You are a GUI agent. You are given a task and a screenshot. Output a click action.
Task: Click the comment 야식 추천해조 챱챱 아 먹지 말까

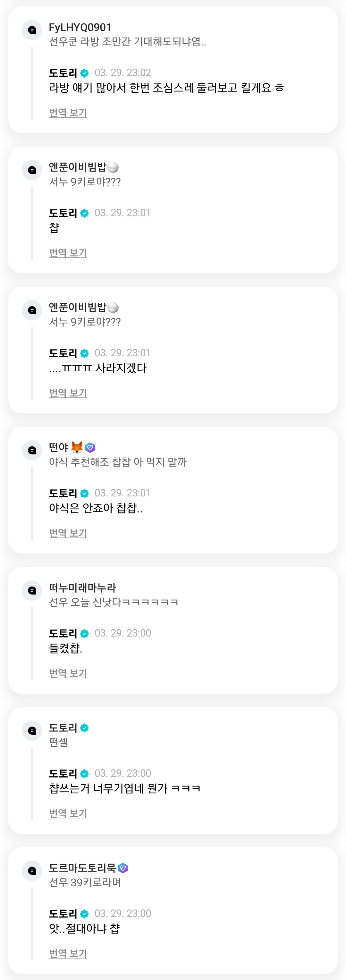[x=118, y=462]
